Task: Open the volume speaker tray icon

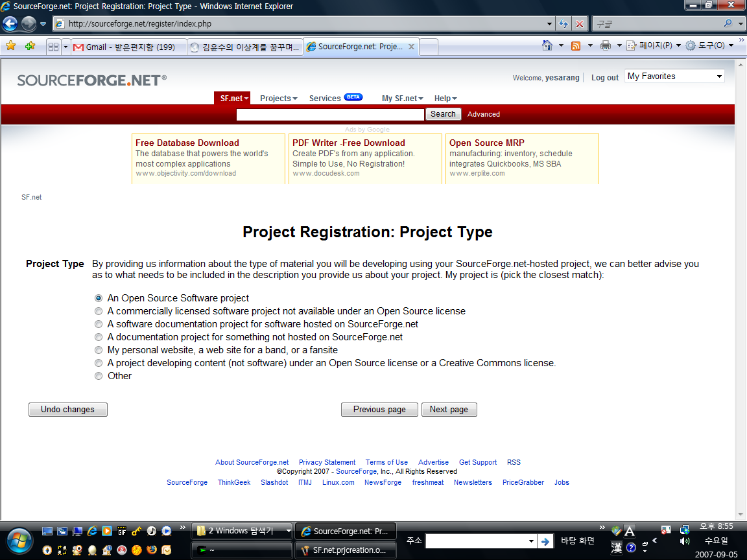Action: click(685, 541)
